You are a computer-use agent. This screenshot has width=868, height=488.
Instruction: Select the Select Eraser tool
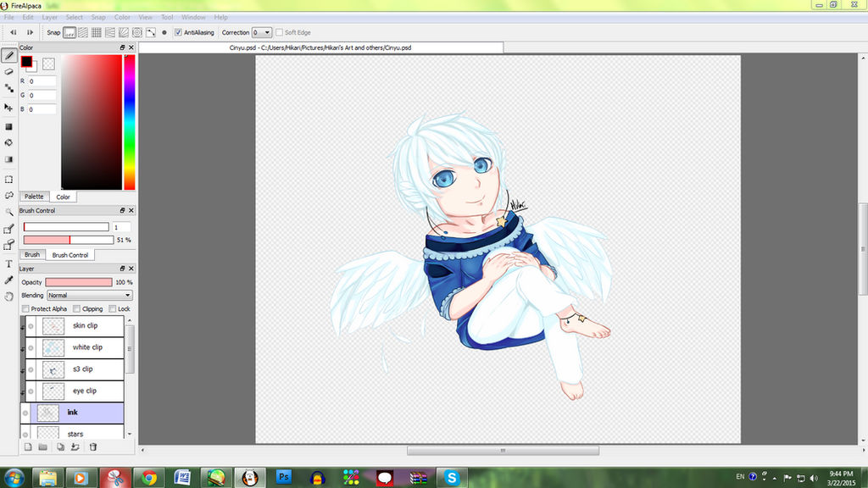[x=8, y=245]
